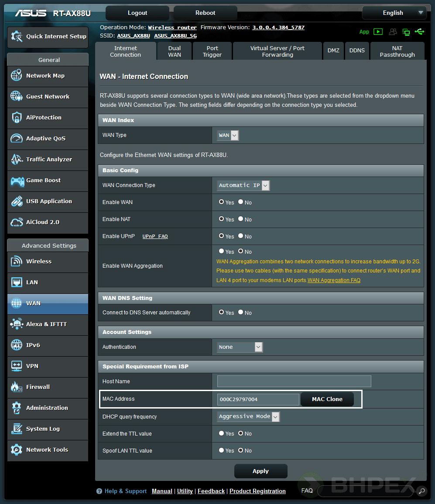Viewport: 435px width, 504px height.
Task: Enable Extend the TTL value with Yes
Action: pyautogui.click(x=221, y=433)
